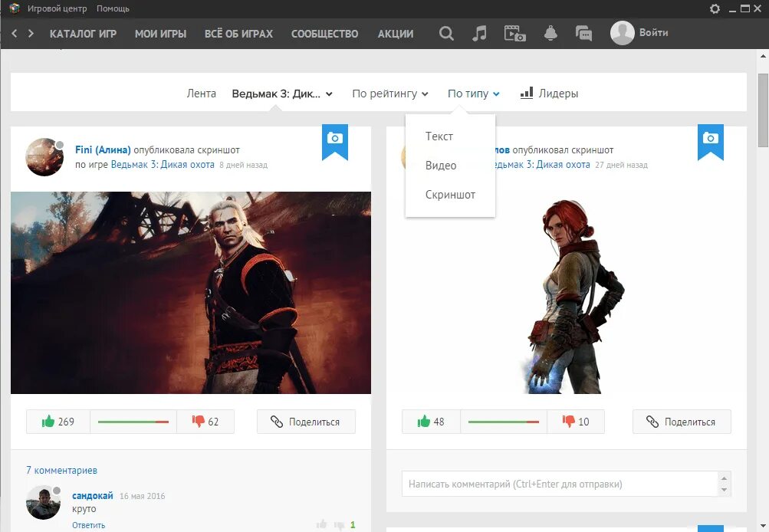Open the ВСЁ ОБ ИГРАХ section
The width and height of the screenshot is (769, 532).
(238, 34)
